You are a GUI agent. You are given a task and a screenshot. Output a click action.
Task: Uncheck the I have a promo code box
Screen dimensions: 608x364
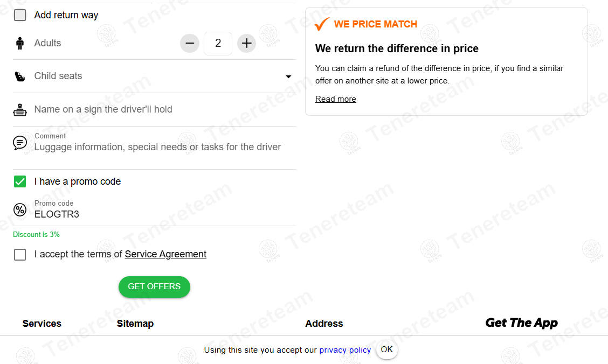(20, 181)
